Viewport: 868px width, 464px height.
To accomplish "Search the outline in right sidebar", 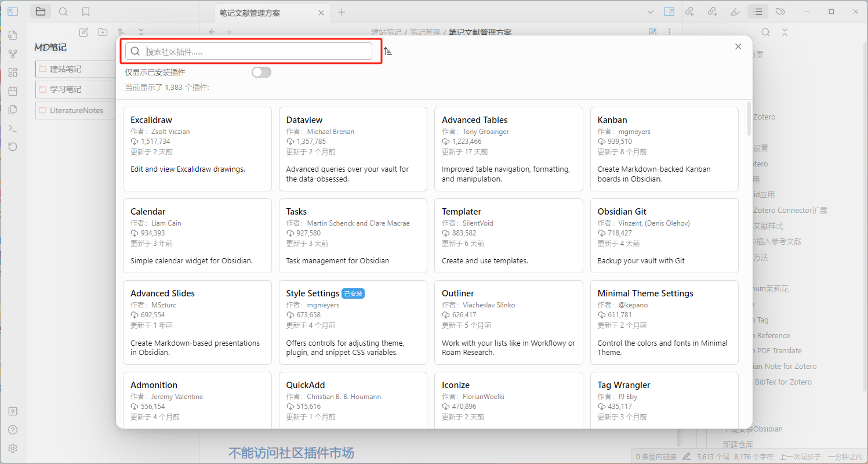I will click(x=766, y=32).
